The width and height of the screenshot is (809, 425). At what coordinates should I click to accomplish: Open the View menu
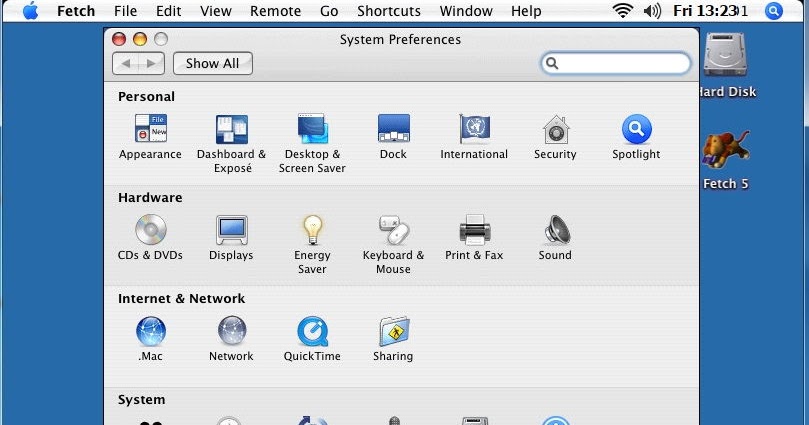coord(216,11)
